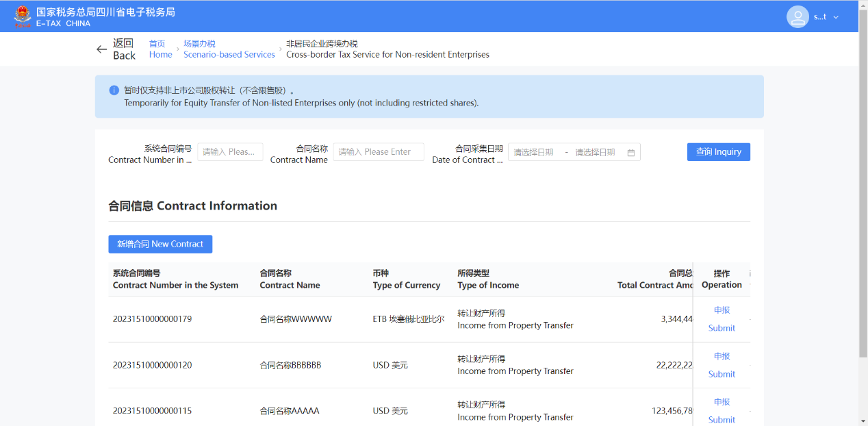Click the New Contract button
Screen dimensions: 868x426
click(160, 245)
